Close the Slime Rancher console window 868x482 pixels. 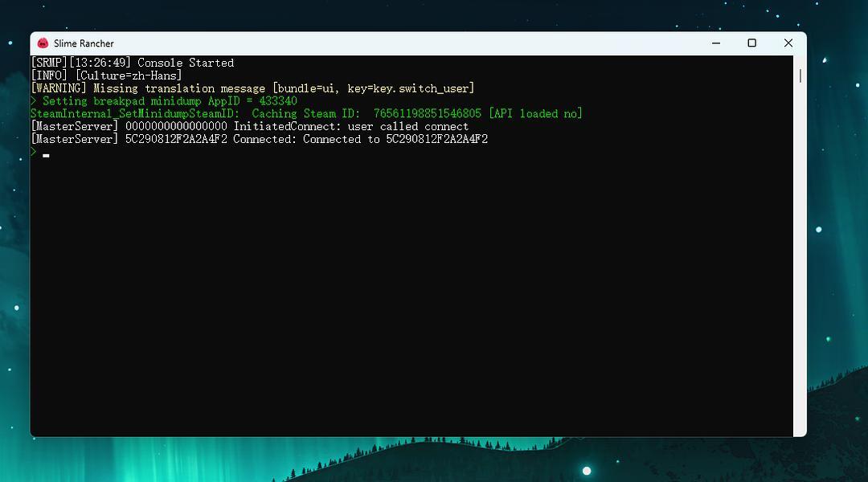[x=788, y=43]
